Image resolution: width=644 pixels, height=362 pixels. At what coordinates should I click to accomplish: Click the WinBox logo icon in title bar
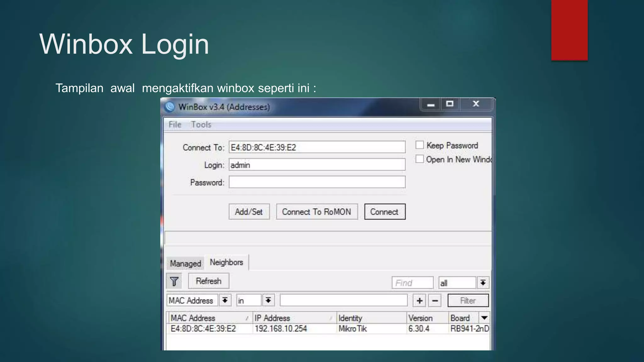169,107
